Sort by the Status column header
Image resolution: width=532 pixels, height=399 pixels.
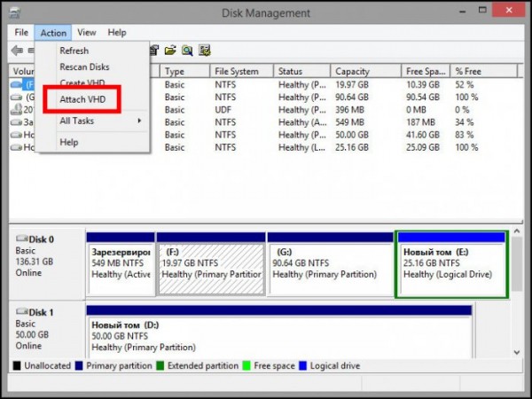click(302, 71)
